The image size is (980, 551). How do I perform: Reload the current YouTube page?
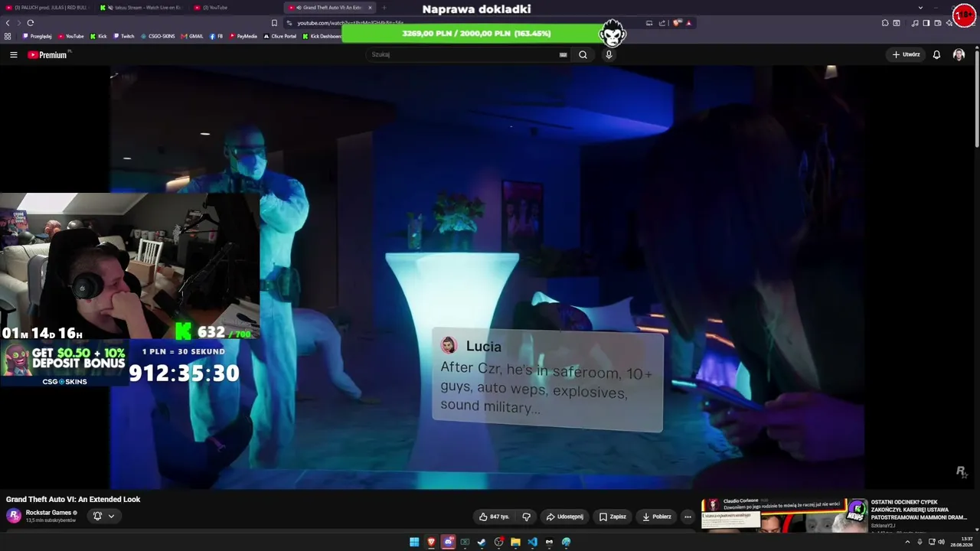point(31,23)
